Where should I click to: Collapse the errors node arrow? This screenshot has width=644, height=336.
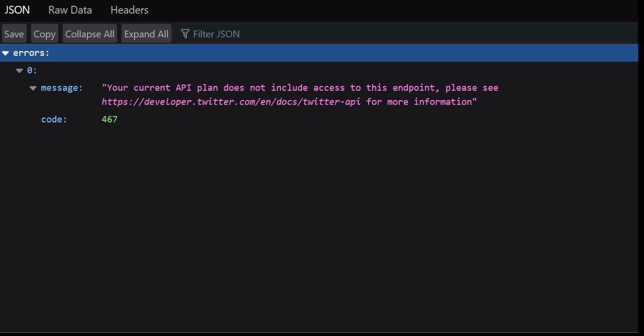tap(5, 53)
